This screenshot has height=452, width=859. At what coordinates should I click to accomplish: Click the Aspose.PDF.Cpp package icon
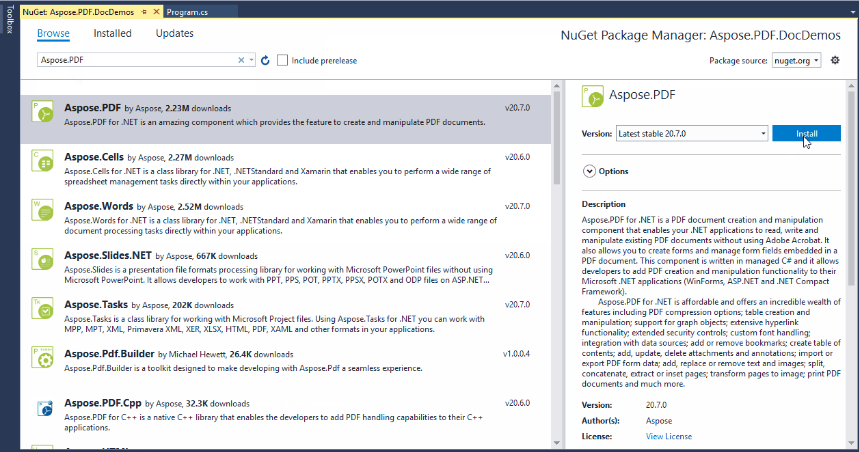[43, 406]
